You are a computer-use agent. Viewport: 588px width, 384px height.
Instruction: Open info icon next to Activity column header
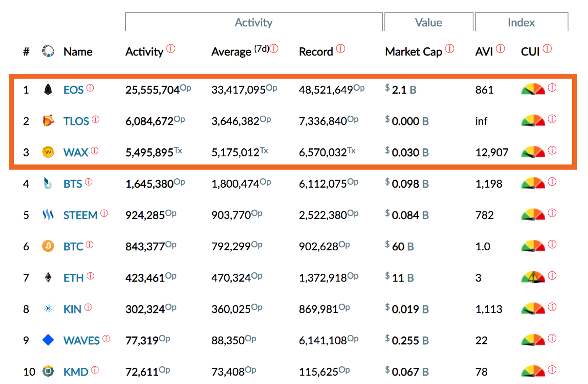(x=171, y=48)
